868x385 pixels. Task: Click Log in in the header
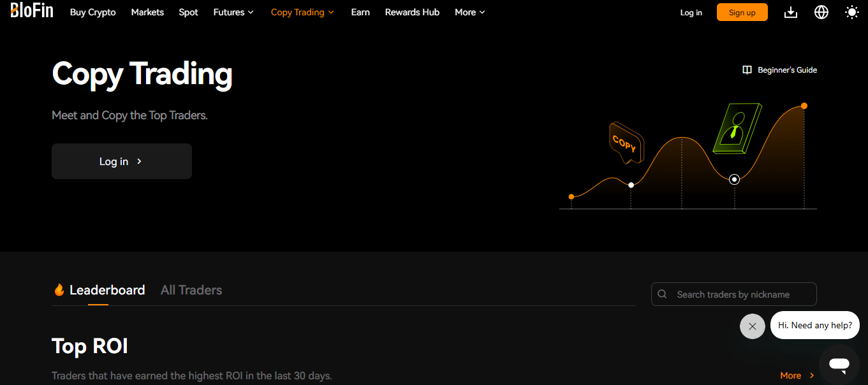tap(691, 13)
